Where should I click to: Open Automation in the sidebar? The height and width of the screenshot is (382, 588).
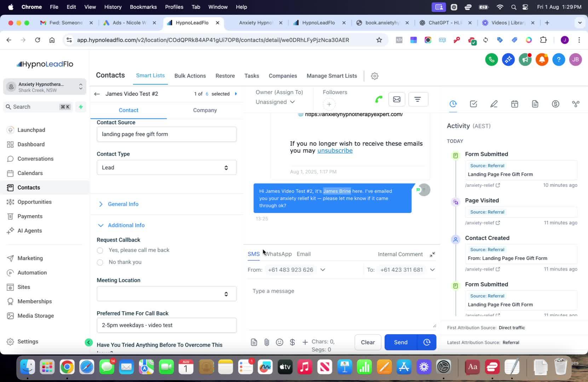(32, 273)
